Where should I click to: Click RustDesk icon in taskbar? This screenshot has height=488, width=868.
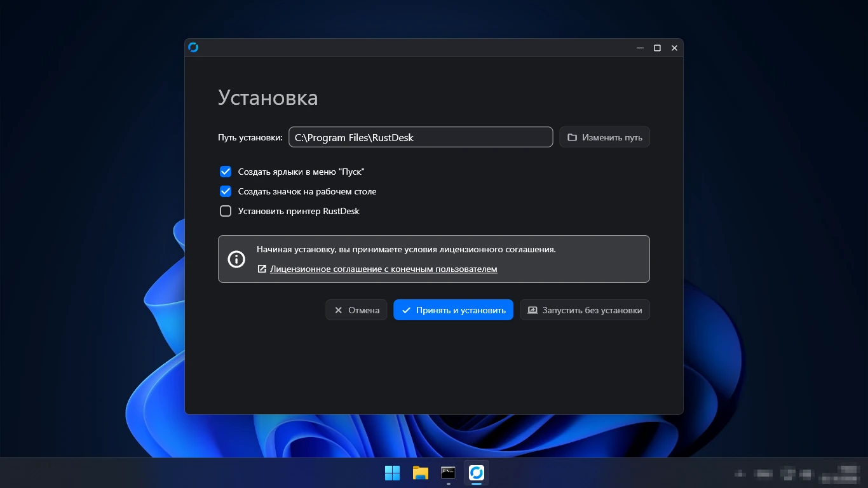click(x=477, y=473)
